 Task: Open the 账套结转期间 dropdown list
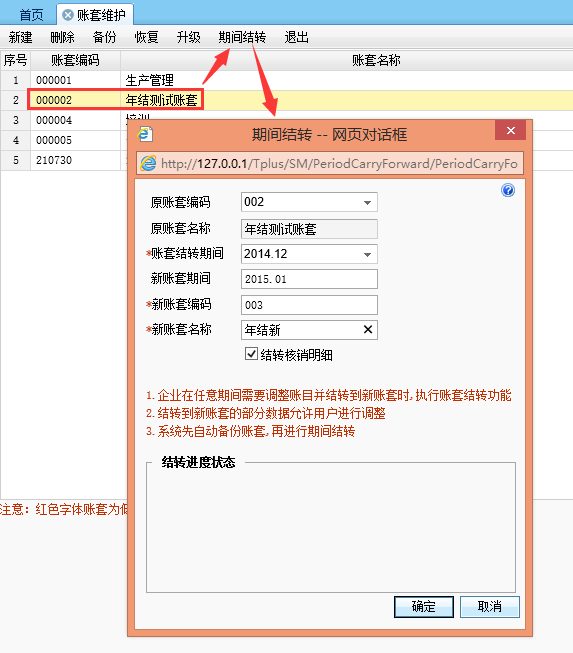click(x=367, y=254)
